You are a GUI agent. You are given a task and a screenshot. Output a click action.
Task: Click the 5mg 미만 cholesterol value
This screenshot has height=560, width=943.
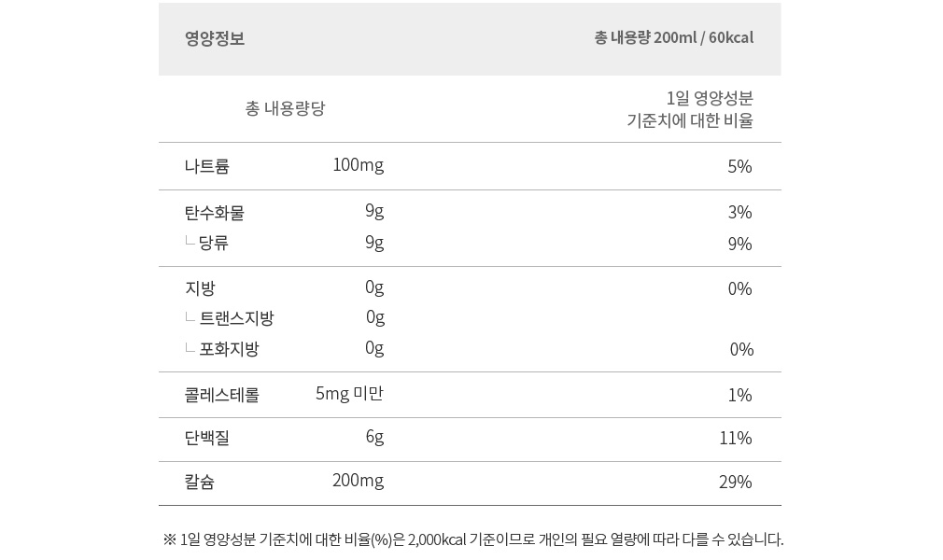click(349, 394)
